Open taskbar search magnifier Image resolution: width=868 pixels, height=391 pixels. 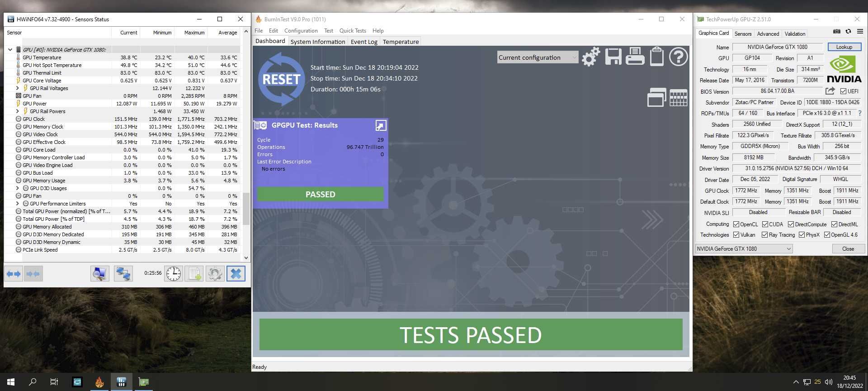tap(33, 382)
